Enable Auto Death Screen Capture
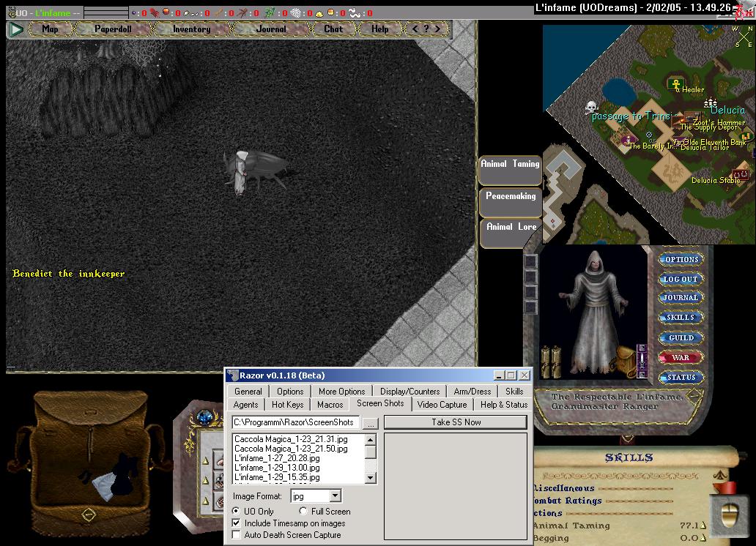 click(x=236, y=535)
